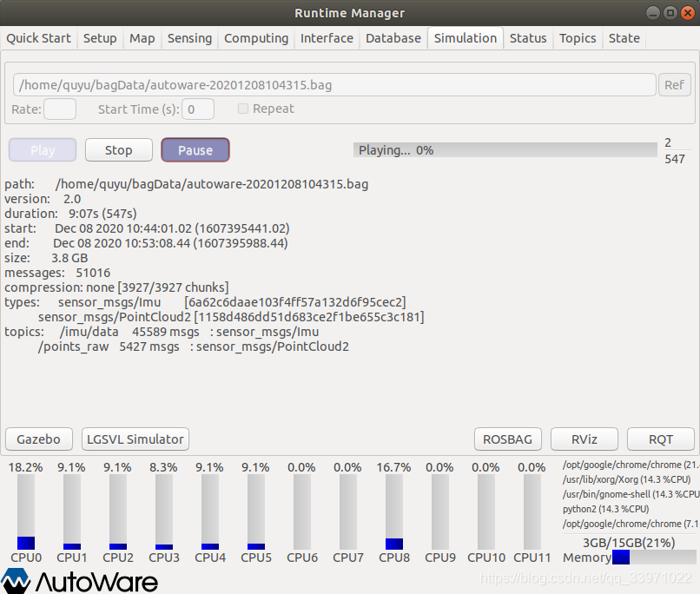The image size is (700, 594).
Task: Open the Map tab
Action: coord(142,38)
